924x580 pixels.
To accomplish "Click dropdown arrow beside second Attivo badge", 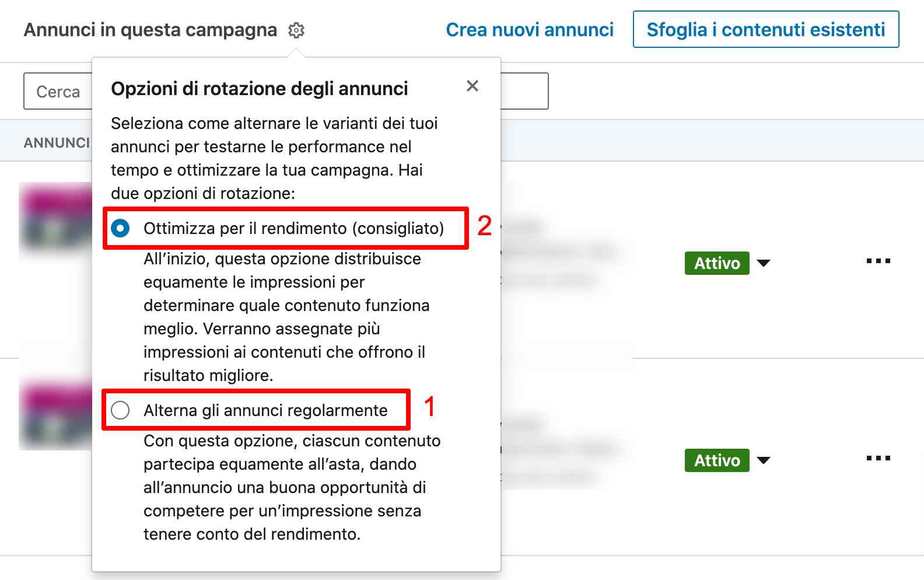I will [x=763, y=460].
